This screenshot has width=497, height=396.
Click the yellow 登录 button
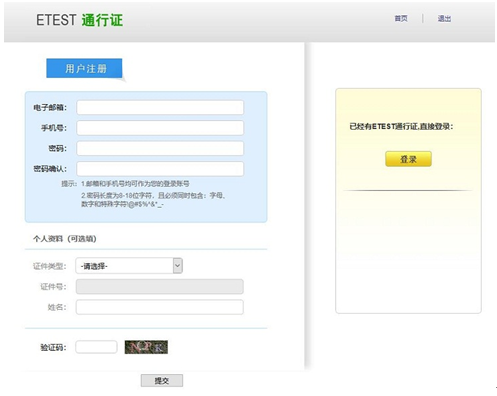tap(408, 159)
